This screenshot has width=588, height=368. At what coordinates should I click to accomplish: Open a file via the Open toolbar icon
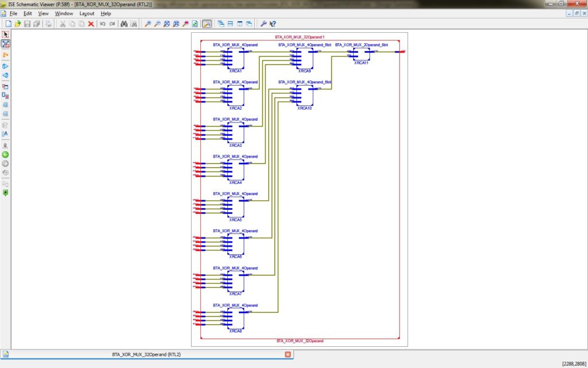point(17,24)
